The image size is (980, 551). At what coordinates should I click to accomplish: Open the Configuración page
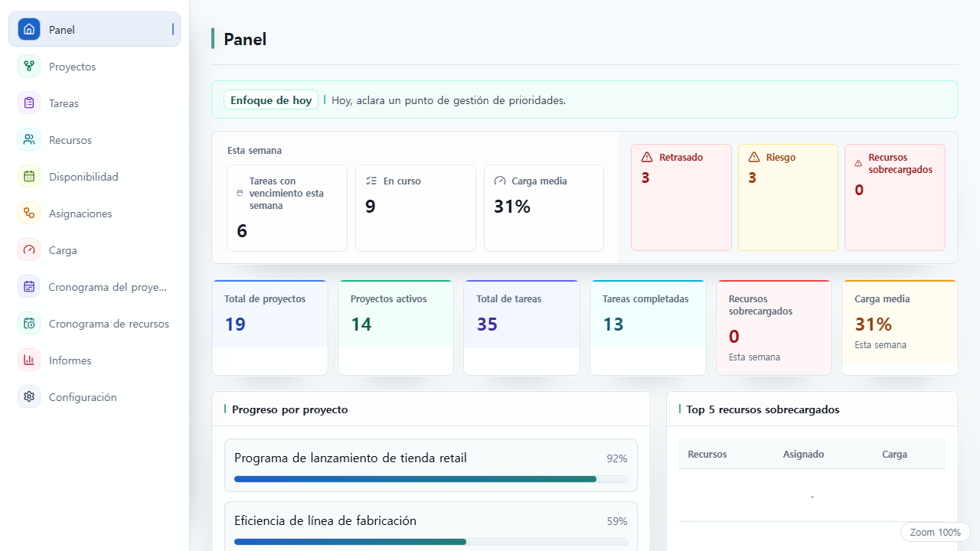[x=94, y=397]
